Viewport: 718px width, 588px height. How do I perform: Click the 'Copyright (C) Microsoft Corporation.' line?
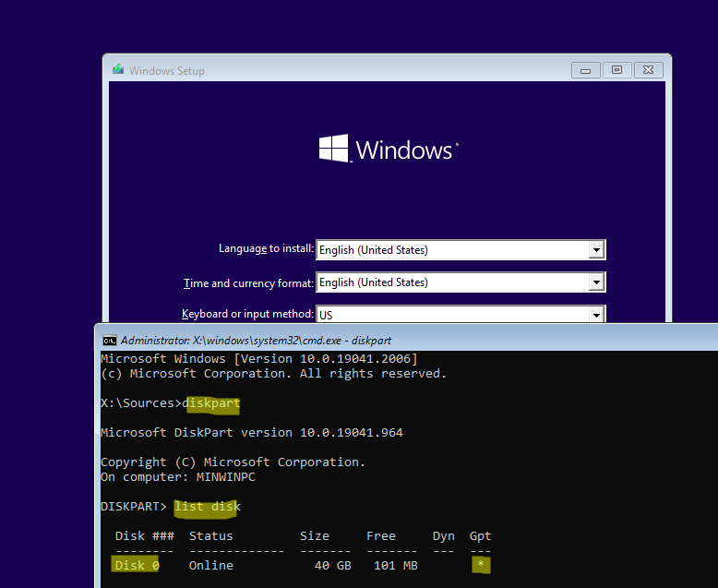[x=233, y=462]
